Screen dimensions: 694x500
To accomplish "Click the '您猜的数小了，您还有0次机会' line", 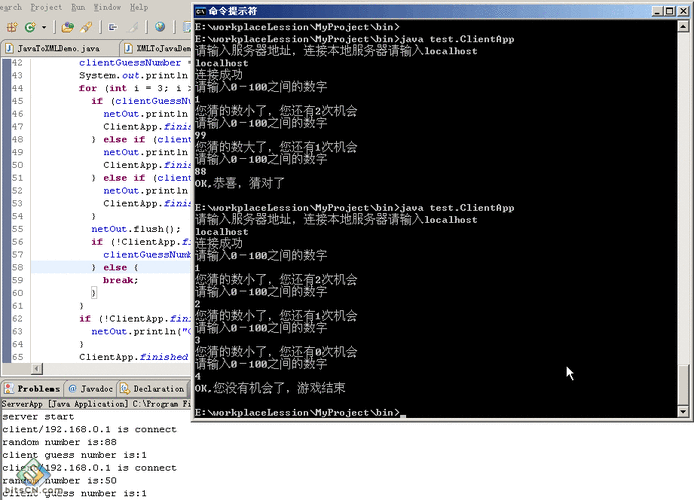I will (x=276, y=352).
